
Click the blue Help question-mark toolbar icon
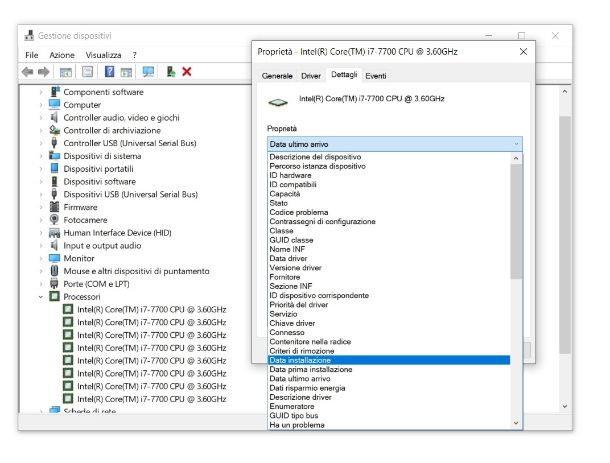tap(110, 72)
